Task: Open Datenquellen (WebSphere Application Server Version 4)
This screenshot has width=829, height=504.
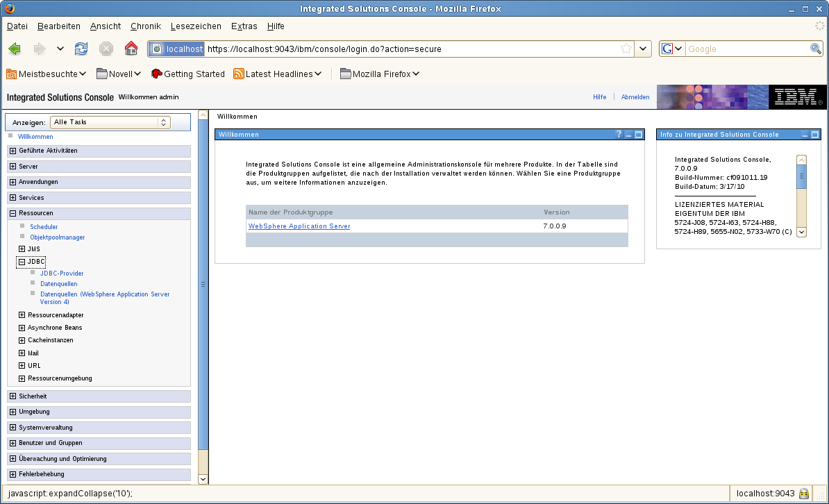Action: coord(105,299)
